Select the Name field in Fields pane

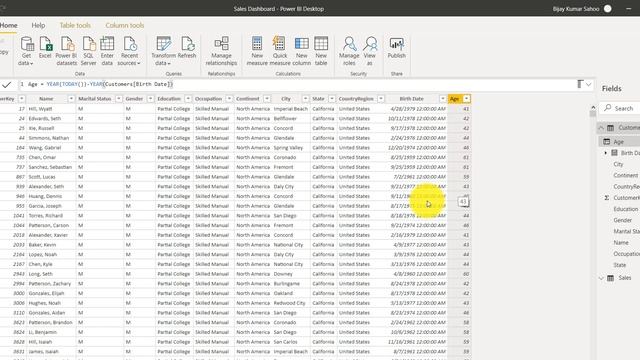point(621,243)
